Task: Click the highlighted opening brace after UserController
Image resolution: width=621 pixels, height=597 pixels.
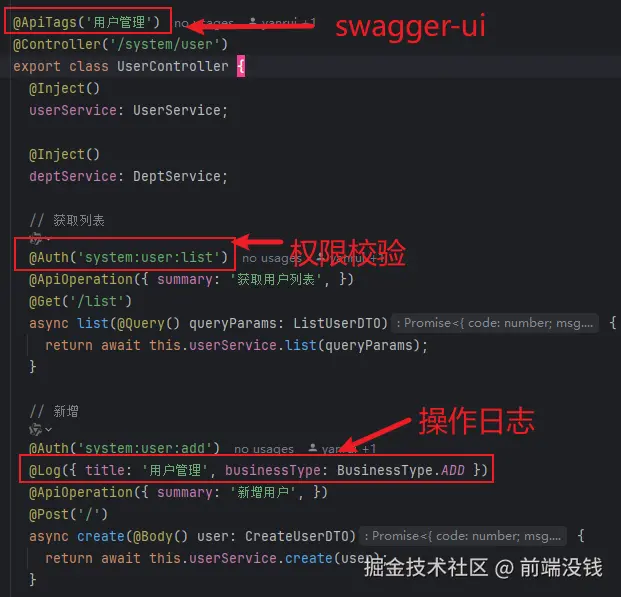Action: [241, 66]
